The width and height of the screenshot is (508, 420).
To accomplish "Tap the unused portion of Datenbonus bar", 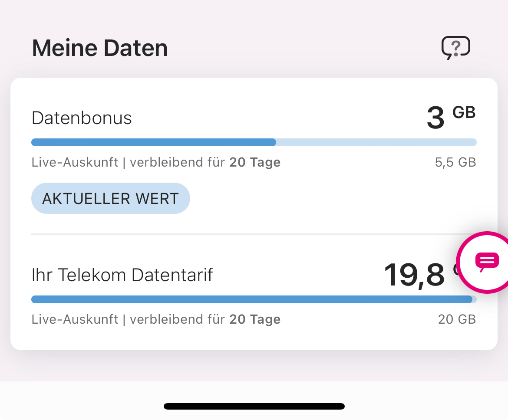I will click(376, 142).
